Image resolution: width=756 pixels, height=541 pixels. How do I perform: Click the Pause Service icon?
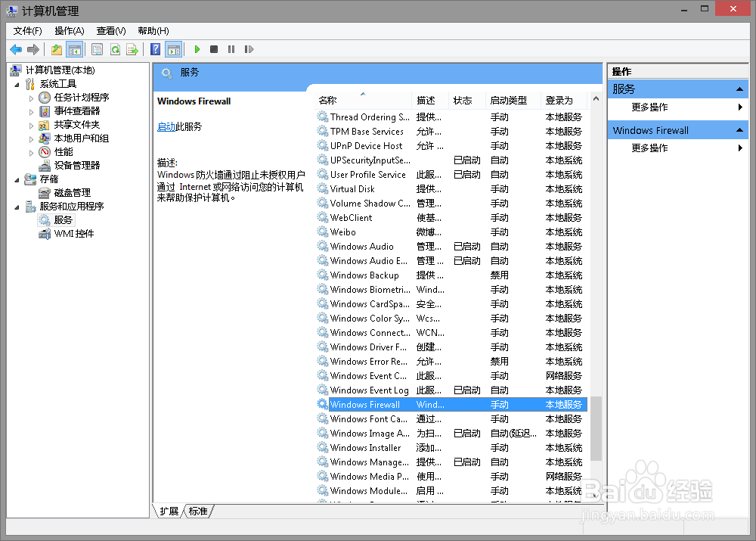point(231,48)
